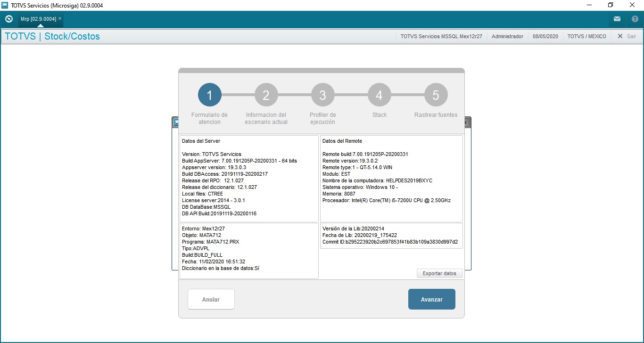
Task: Click the Entorno: Mex12r27 line
Action: [205, 229]
